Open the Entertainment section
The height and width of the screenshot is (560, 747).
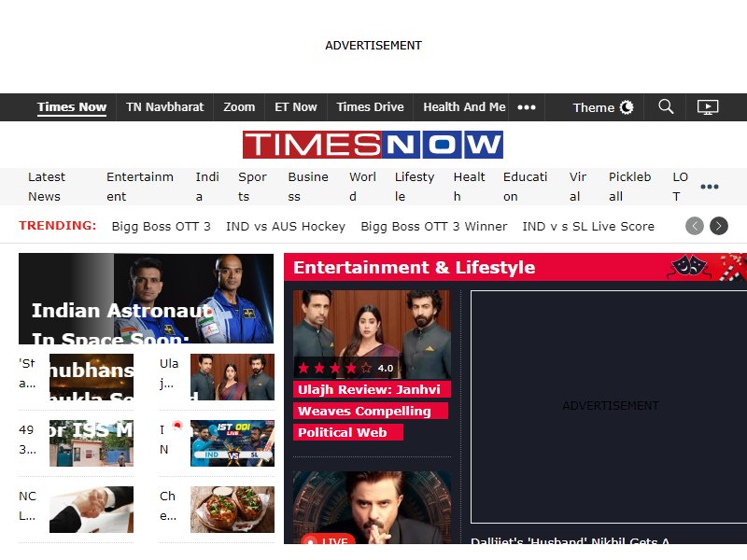pyautogui.click(x=140, y=187)
